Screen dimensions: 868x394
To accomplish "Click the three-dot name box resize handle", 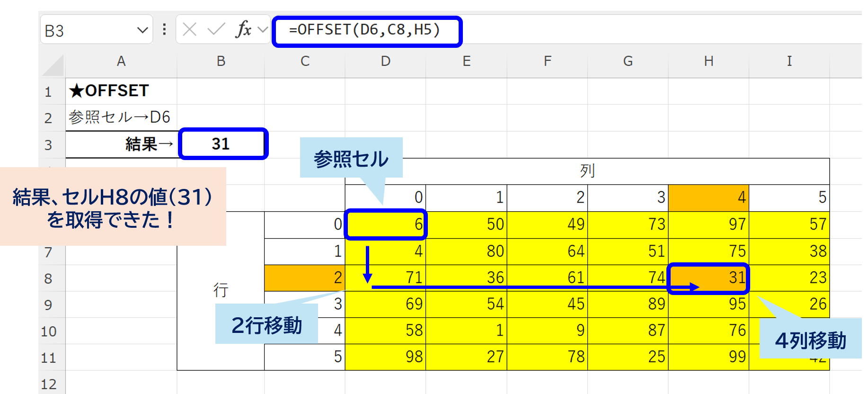I will point(164,30).
